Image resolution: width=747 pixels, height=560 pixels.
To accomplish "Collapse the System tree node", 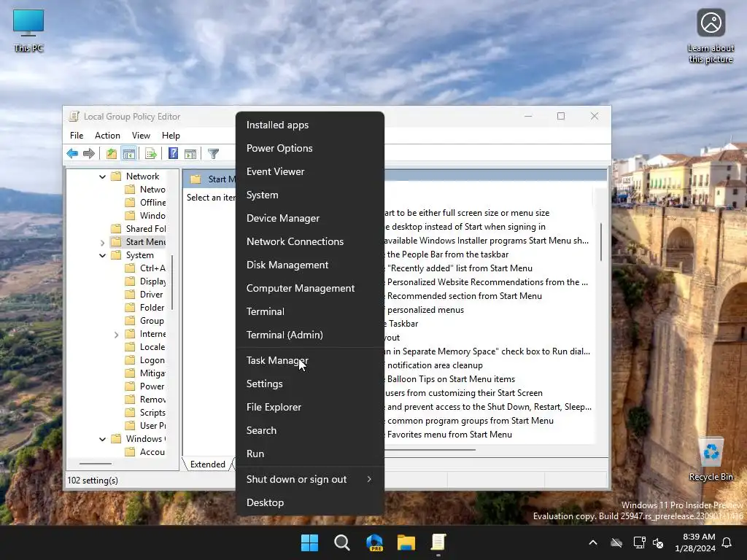I will pos(102,256).
